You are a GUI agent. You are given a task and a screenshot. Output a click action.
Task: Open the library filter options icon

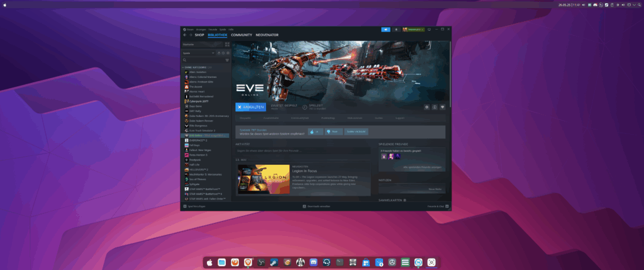(x=227, y=60)
